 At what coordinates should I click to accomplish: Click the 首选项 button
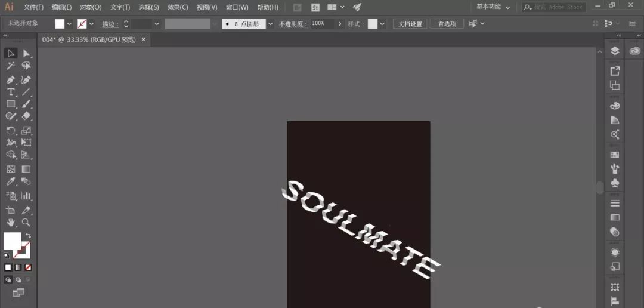pos(447,24)
